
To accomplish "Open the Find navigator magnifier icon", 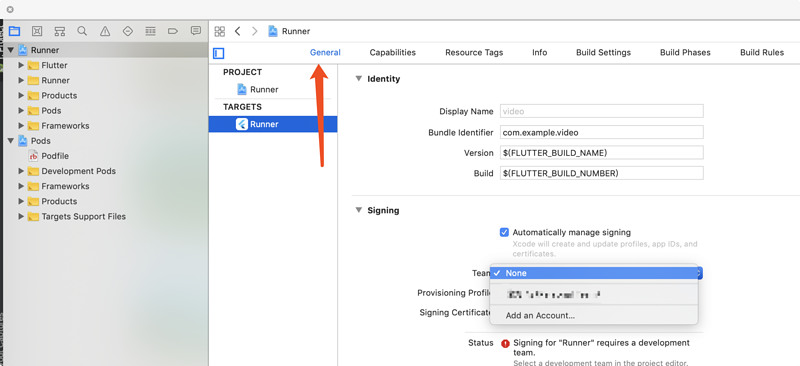I will (82, 31).
